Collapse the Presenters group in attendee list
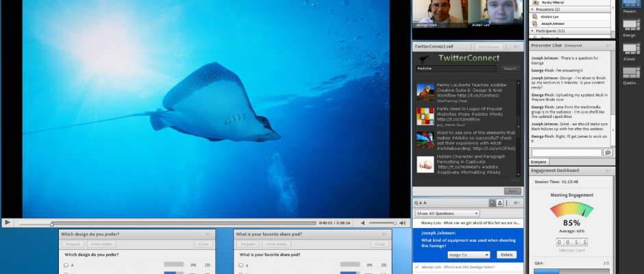 coord(532,10)
